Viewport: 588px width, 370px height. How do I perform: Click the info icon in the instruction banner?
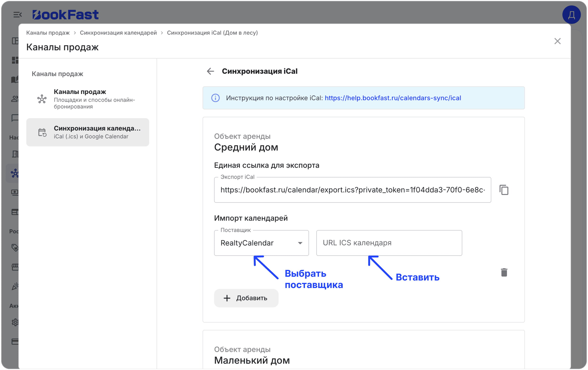coord(215,98)
